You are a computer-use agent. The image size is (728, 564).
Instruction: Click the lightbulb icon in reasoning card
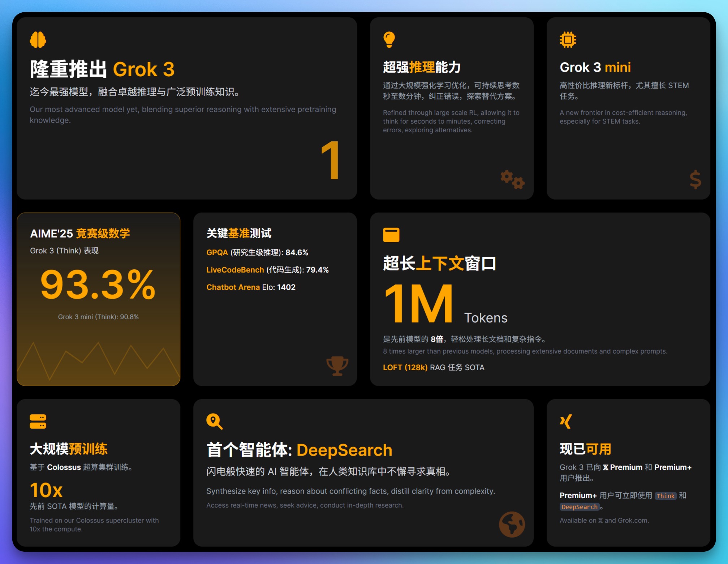[x=389, y=40]
